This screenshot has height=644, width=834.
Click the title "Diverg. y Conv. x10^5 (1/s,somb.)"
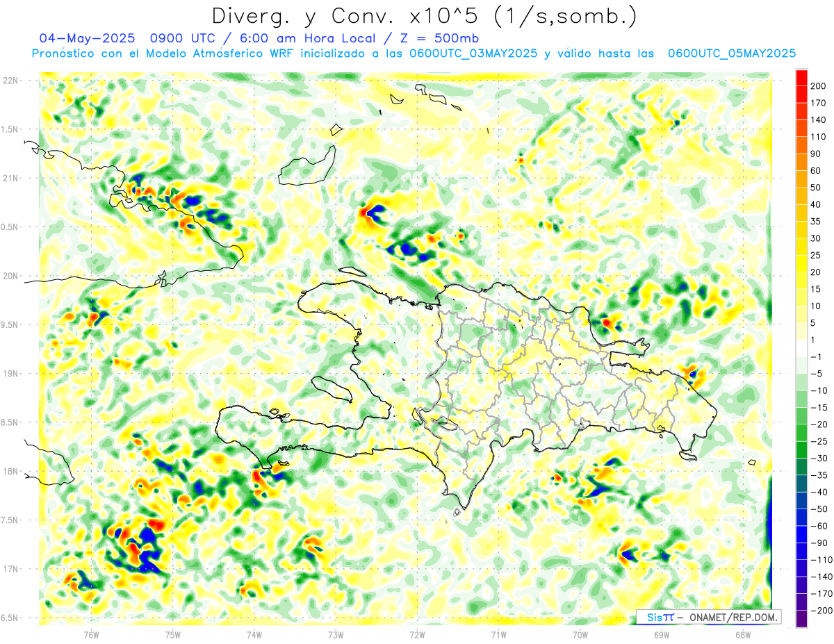click(423, 16)
